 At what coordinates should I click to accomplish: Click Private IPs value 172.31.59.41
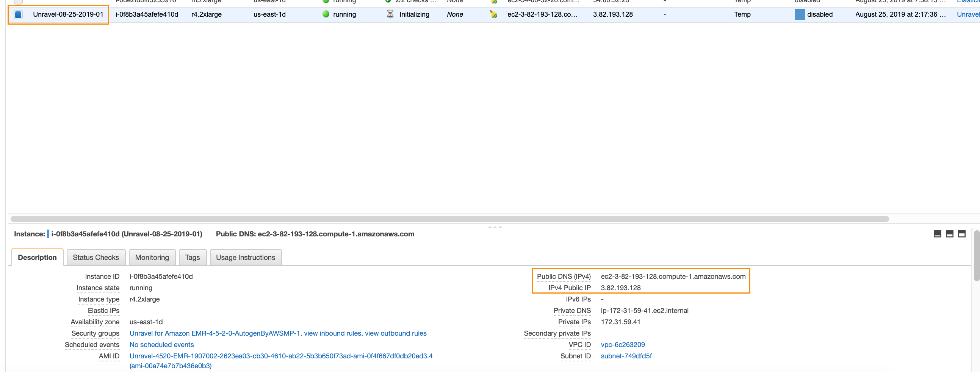pyautogui.click(x=620, y=322)
